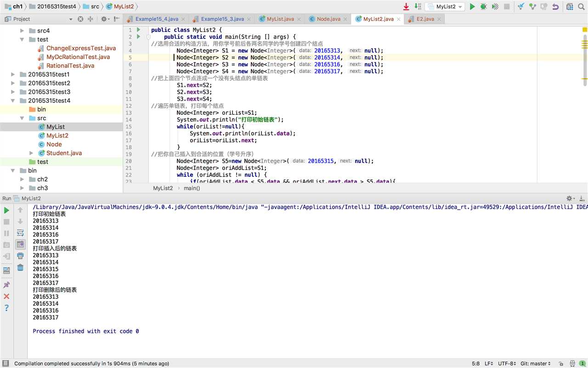
Task: Select ChangeExpressTest.java in project tree
Action: (x=81, y=48)
